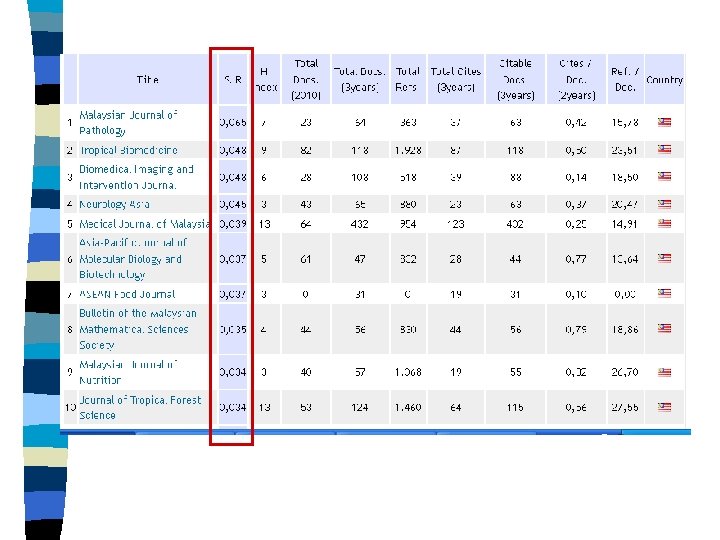
Task: Sort by the H index column header
Action: coord(265,79)
